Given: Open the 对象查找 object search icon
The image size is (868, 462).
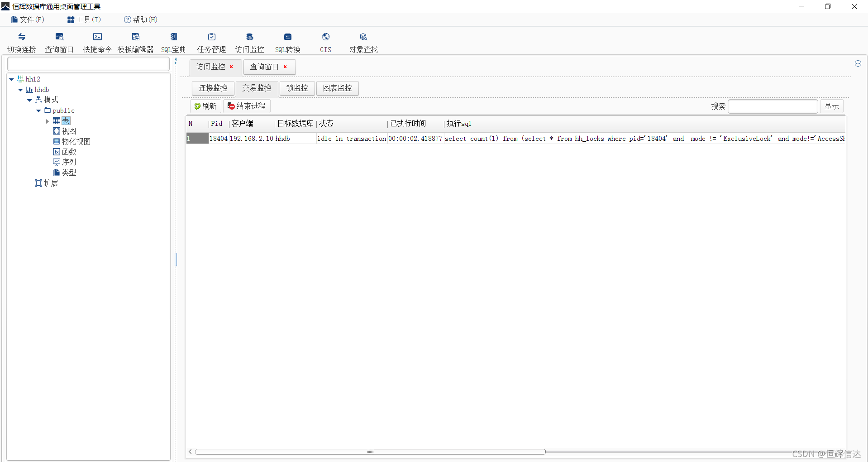Looking at the screenshot, I should click(363, 37).
